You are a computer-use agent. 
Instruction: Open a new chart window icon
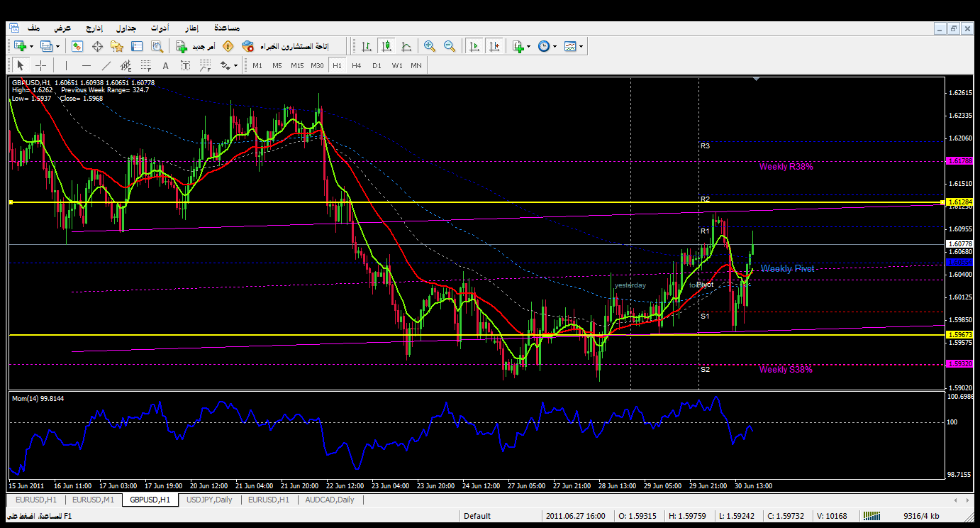tap(19, 46)
